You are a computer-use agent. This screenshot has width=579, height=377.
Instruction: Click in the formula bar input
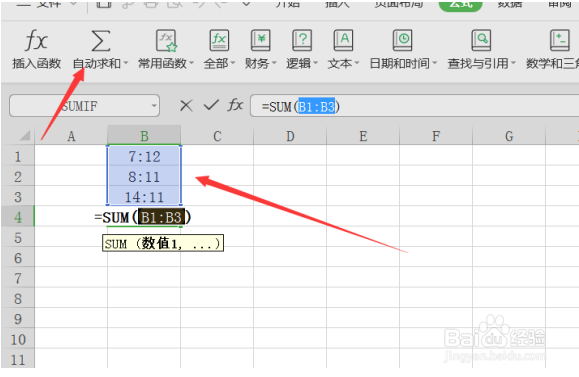414,106
